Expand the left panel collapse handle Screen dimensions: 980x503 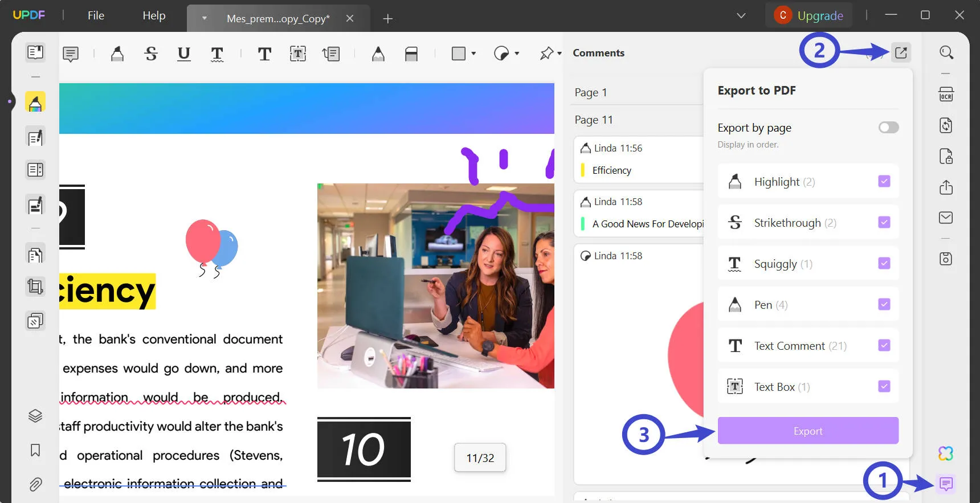[10, 102]
